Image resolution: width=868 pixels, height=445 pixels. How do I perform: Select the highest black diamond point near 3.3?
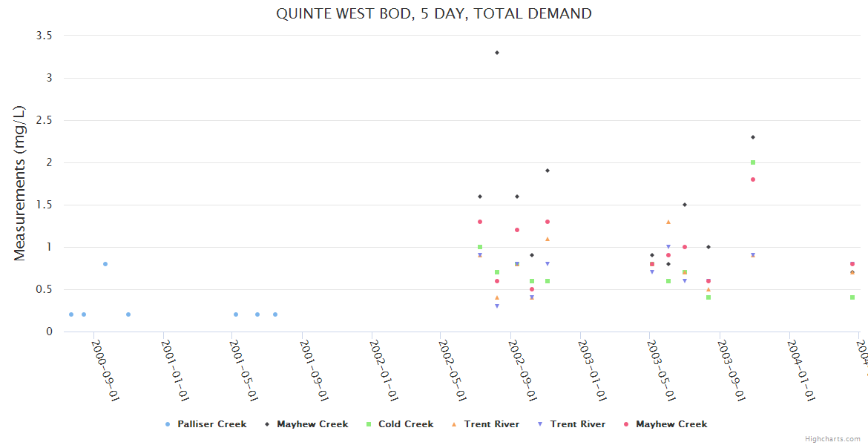(x=497, y=53)
